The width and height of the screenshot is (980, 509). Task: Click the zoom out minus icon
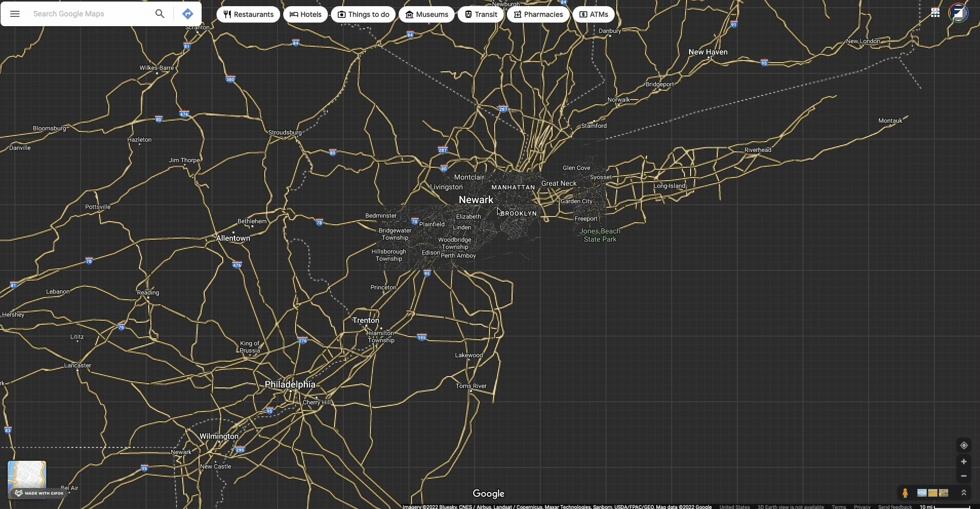coord(964,476)
